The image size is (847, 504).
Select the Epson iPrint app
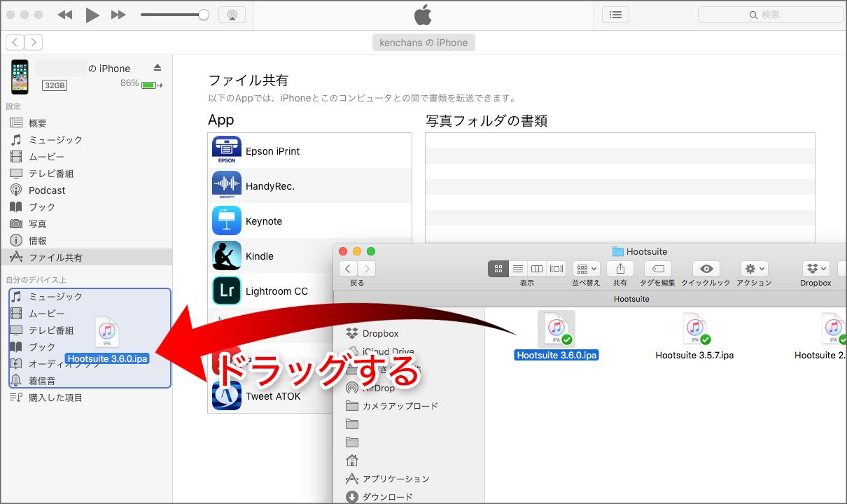pyautogui.click(x=309, y=150)
